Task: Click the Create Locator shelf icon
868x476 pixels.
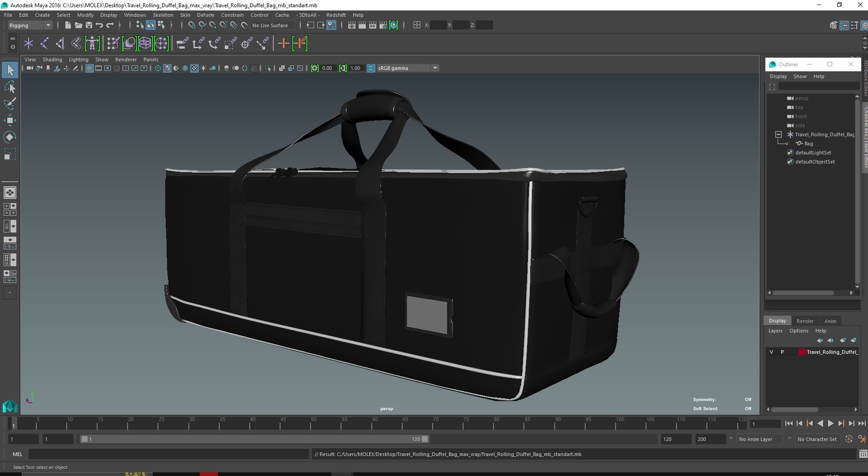Action: click(x=29, y=44)
